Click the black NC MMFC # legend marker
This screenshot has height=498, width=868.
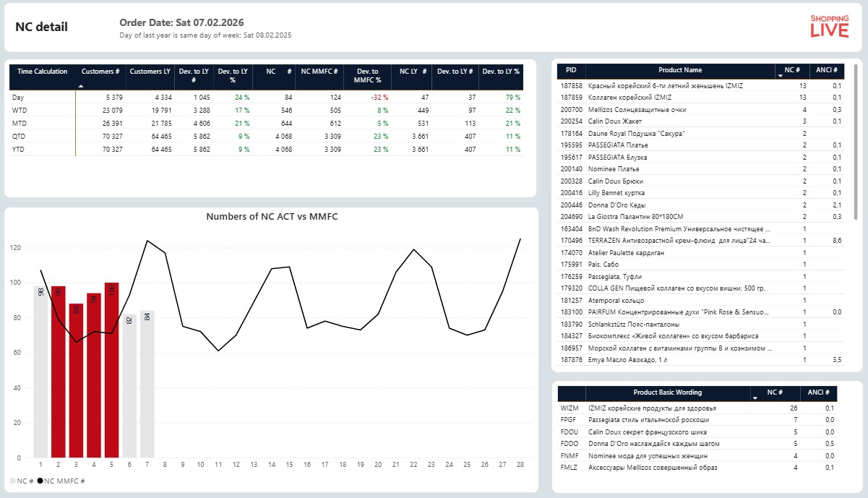pos(40,481)
